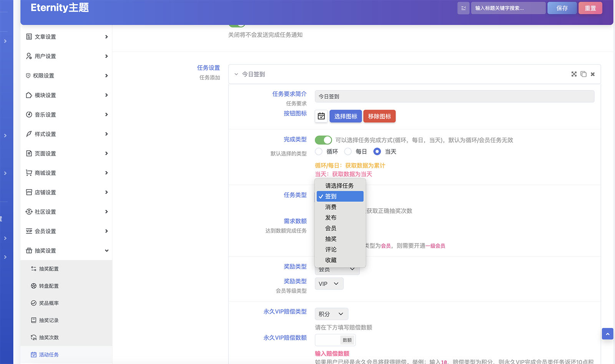Click the scroll-to-top arrow button

[607, 334]
